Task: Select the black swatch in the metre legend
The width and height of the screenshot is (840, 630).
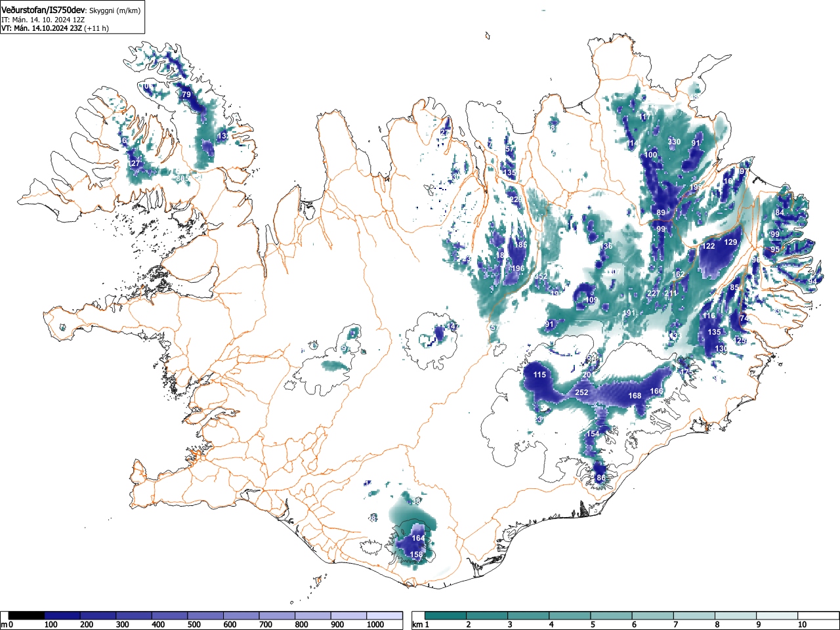Action: coord(27,616)
